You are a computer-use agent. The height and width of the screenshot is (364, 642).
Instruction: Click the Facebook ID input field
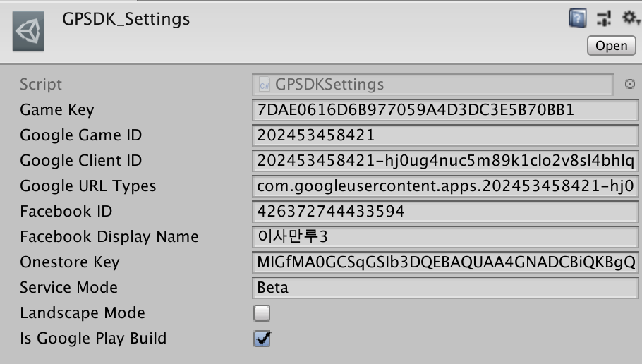445,212
